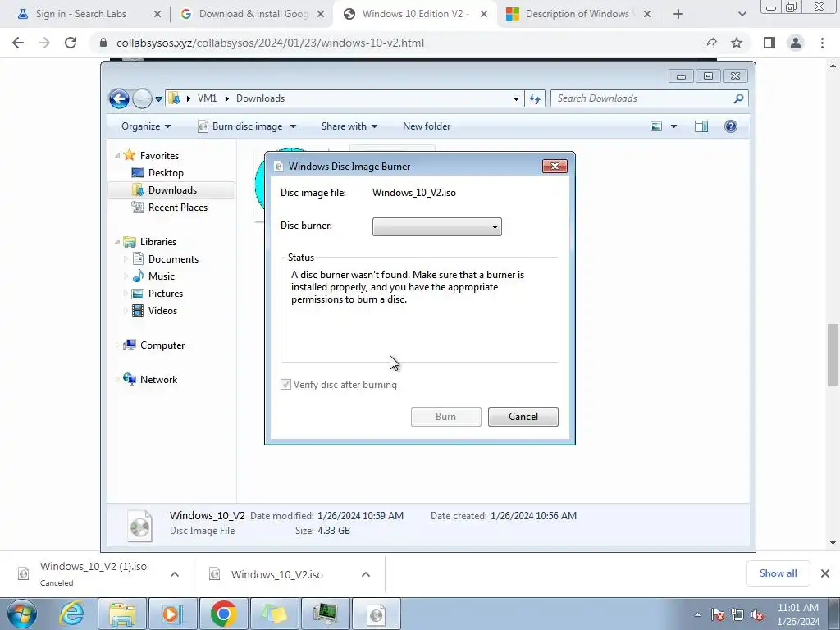The width and height of the screenshot is (840, 630).
Task: Open Pictures library in sidebar
Action: 165,294
